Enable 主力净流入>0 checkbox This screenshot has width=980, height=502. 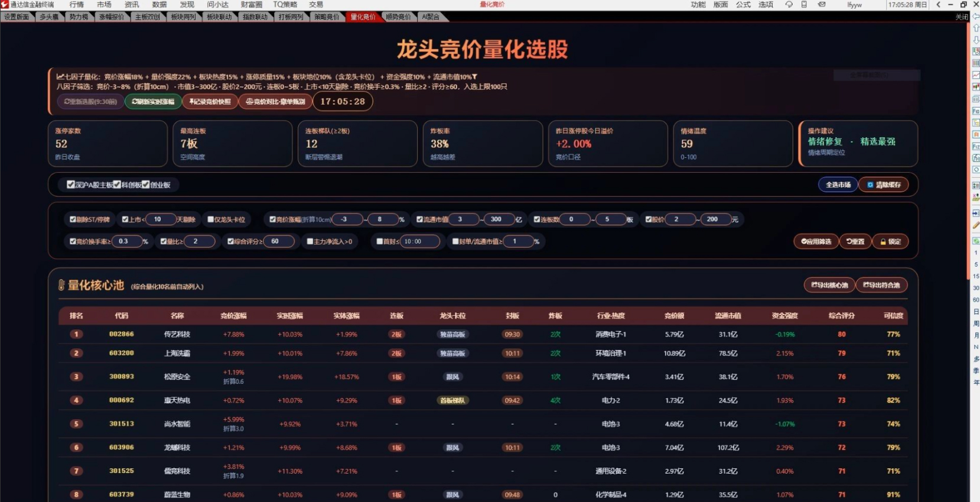(310, 241)
